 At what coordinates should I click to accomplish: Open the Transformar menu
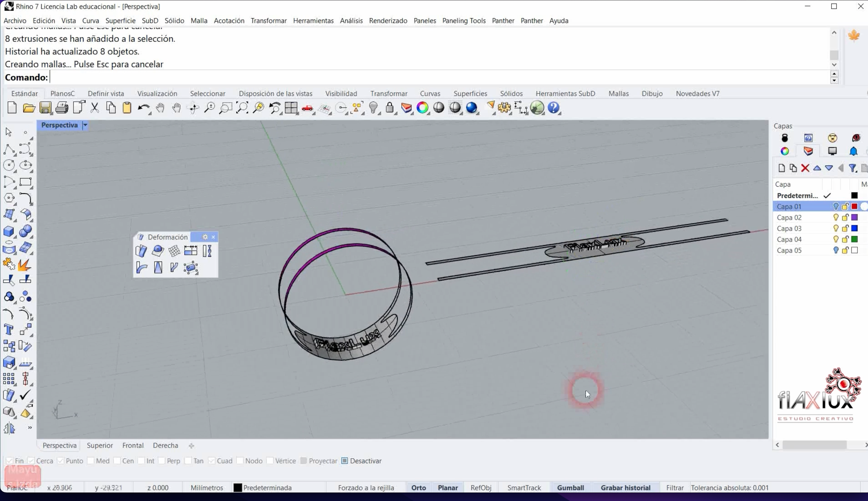268,21
